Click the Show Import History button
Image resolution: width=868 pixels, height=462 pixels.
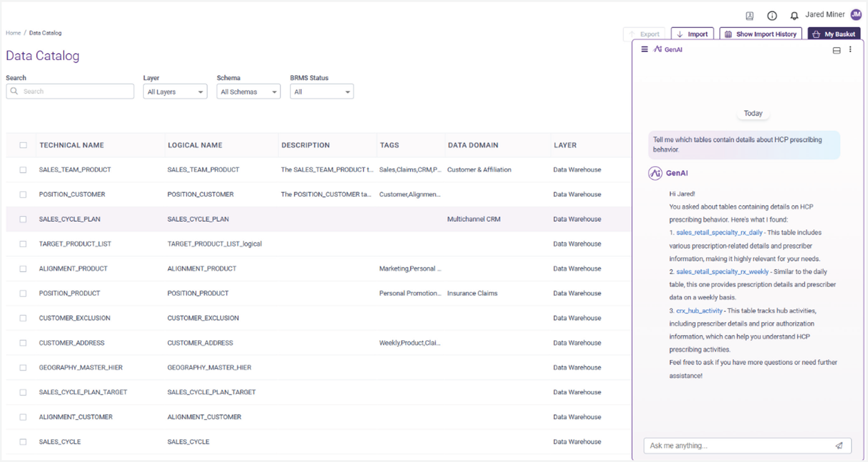click(760, 34)
